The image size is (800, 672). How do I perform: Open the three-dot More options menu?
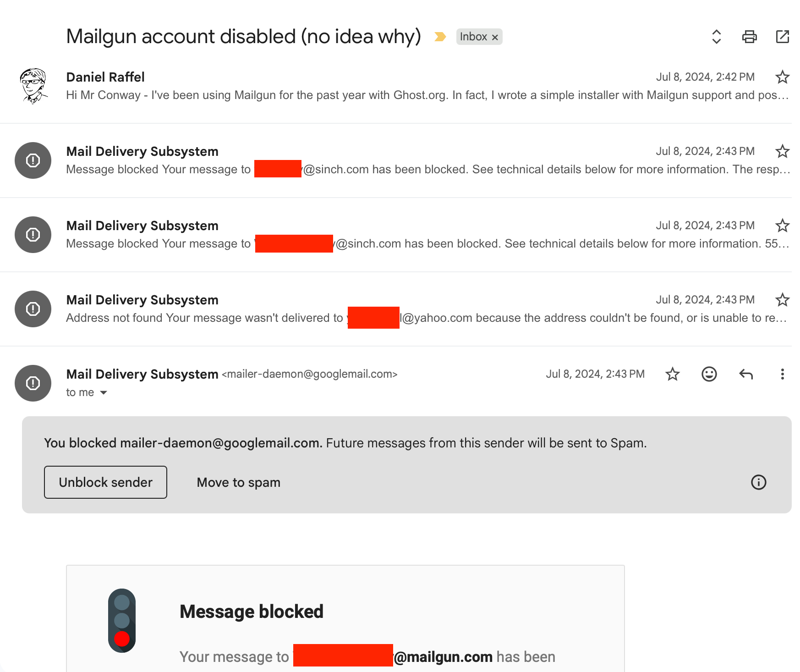(x=782, y=374)
